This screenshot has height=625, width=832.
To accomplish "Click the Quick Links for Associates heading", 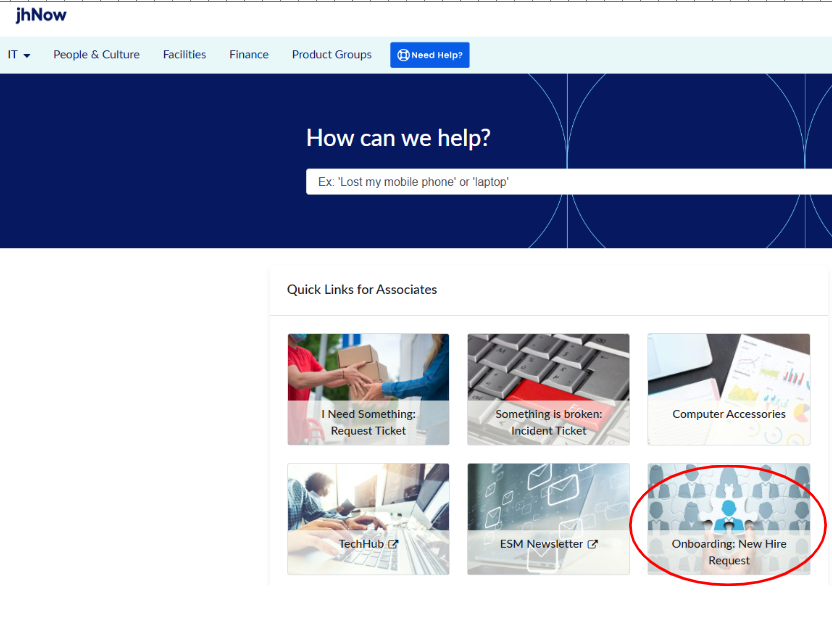I will [362, 289].
